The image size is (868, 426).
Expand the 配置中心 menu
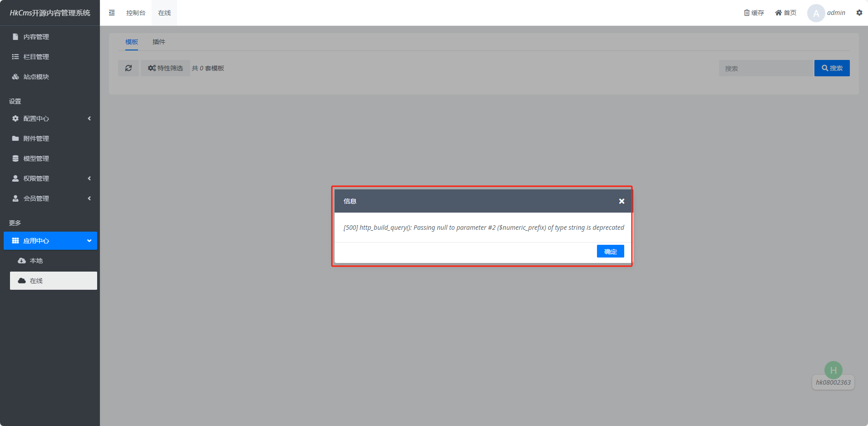[x=50, y=119]
